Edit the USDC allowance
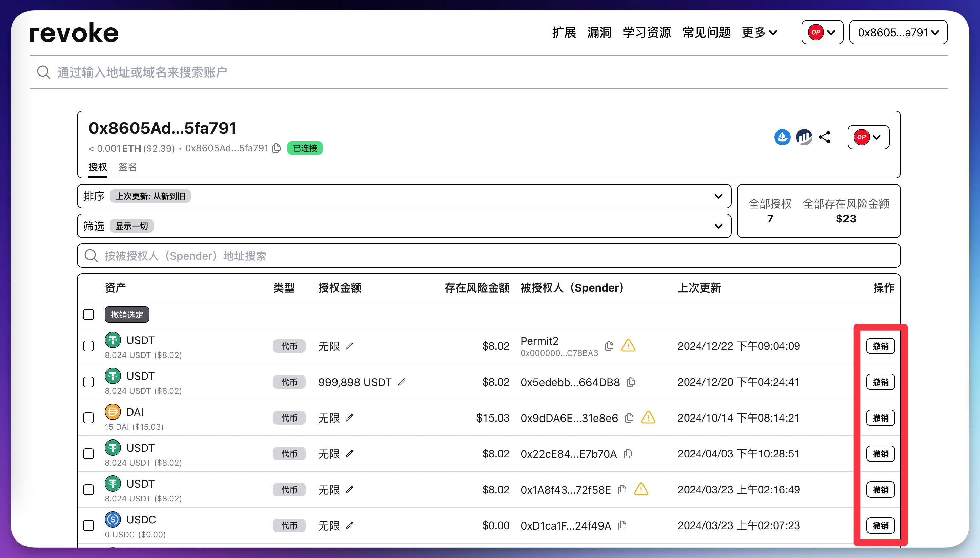The image size is (980, 558). click(349, 525)
